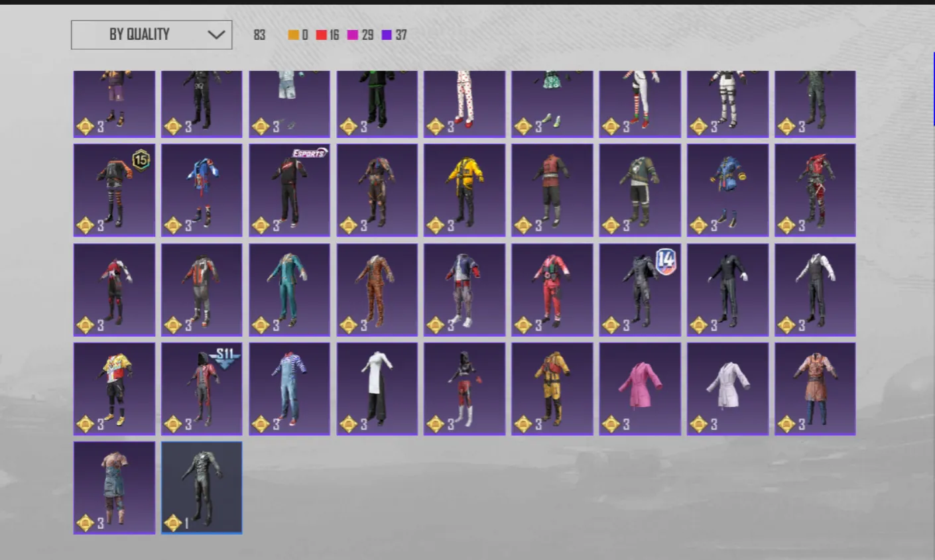This screenshot has width=935, height=560.
Task: Click the purple quality filter swatch
Action: click(387, 35)
